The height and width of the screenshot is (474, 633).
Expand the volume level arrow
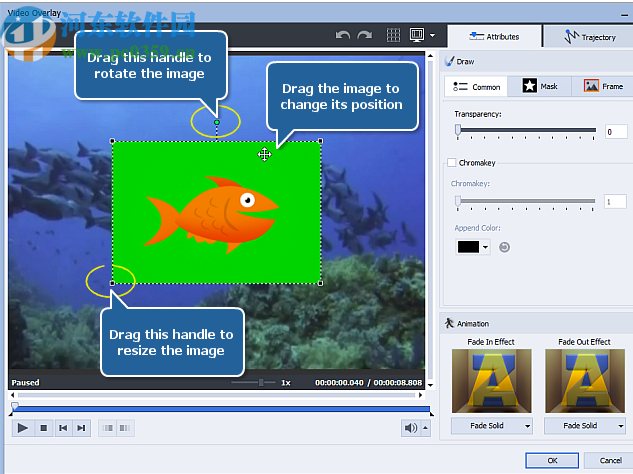(x=425, y=428)
